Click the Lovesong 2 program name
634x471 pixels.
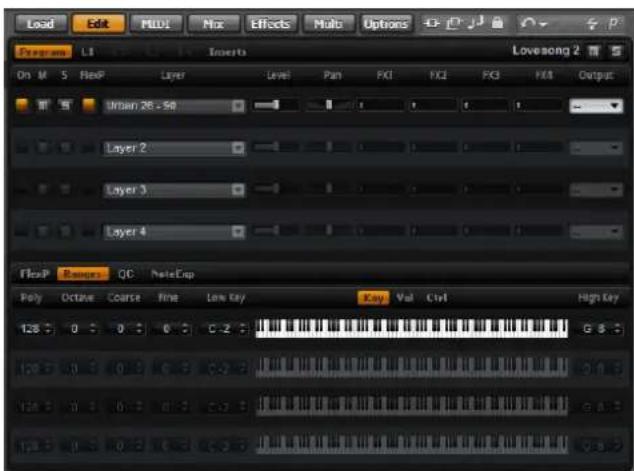tap(546, 51)
